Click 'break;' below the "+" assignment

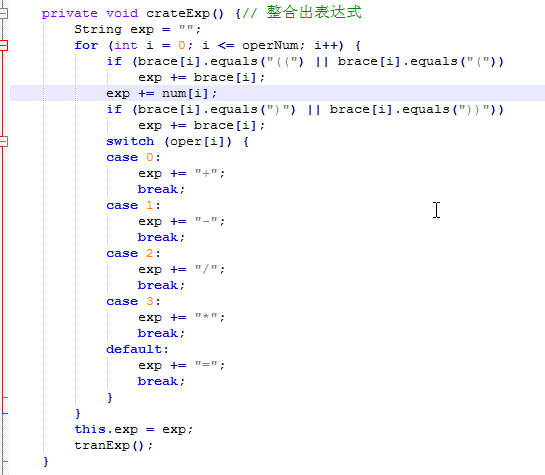[161, 189]
